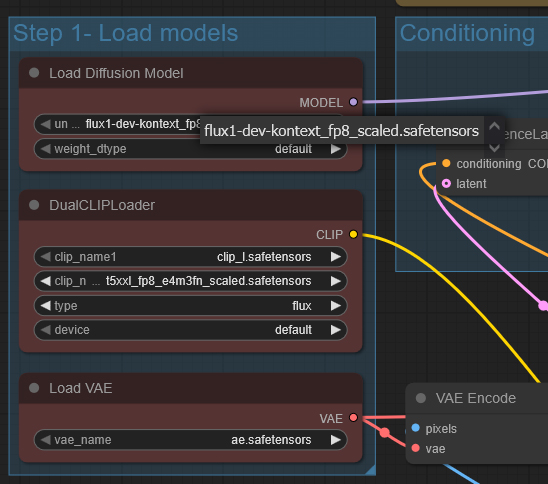Open the device dropdown showing default
The image size is (548, 484).
pos(190,330)
